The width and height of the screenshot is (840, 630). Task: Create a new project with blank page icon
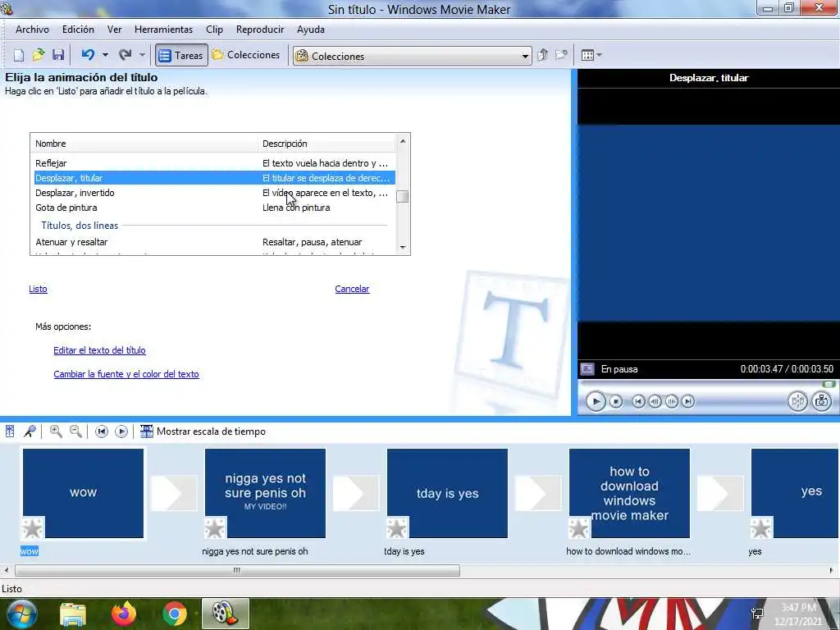click(x=19, y=55)
